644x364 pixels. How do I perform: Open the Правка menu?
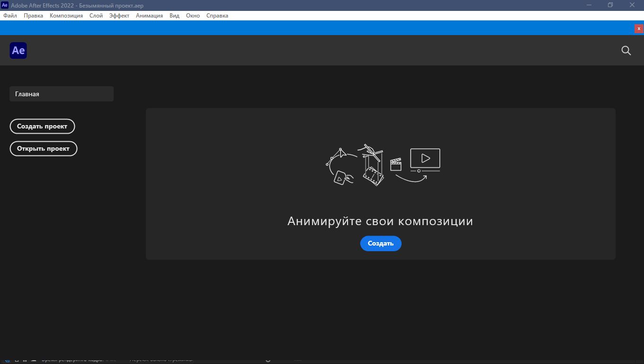click(x=33, y=16)
